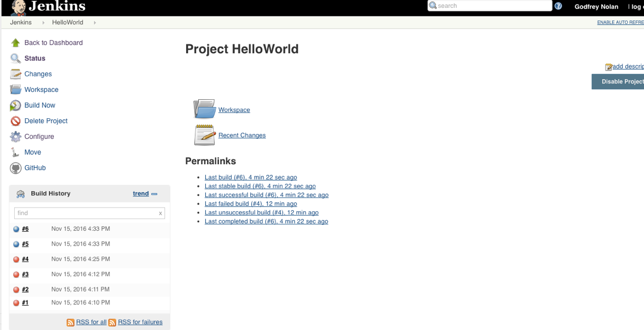Viewport: 644px width, 330px height.
Task: Open the search help question-mark icon
Action: point(558,6)
